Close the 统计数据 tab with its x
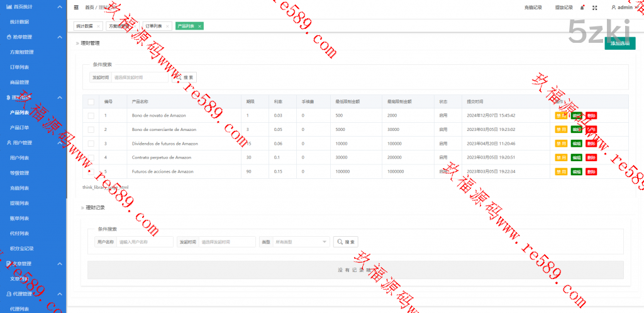 [98, 26]
